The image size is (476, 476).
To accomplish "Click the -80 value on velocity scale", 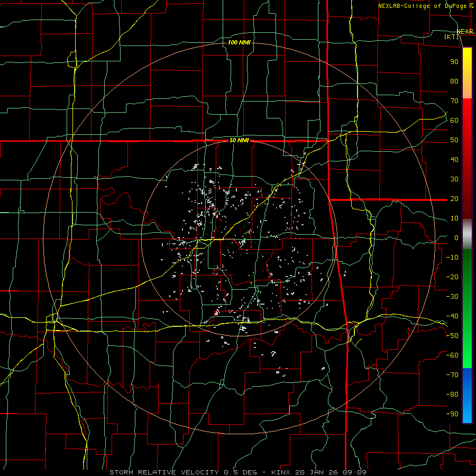I will point(452,395).
